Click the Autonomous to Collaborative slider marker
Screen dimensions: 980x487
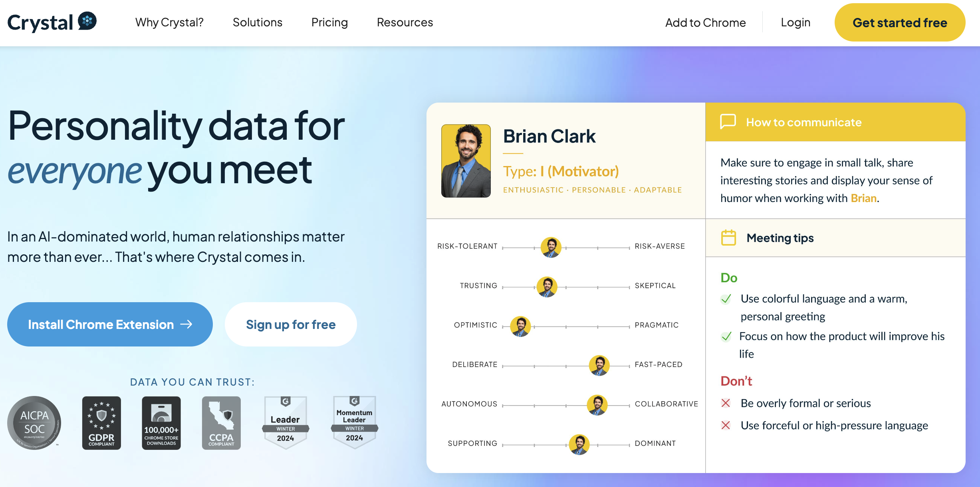(597, 405)
